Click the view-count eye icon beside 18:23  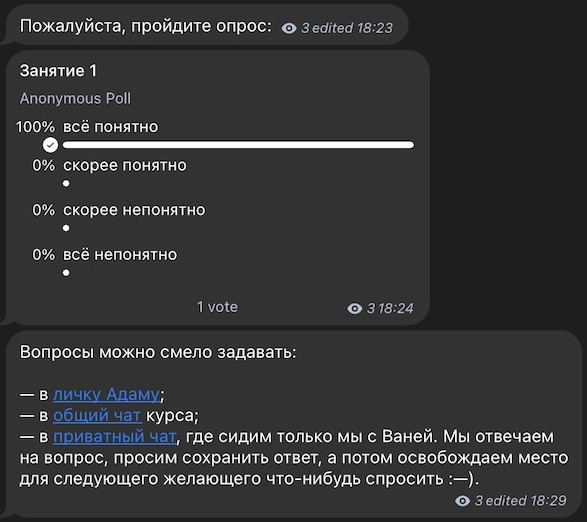pyautogui.click(x=289, y=28)
